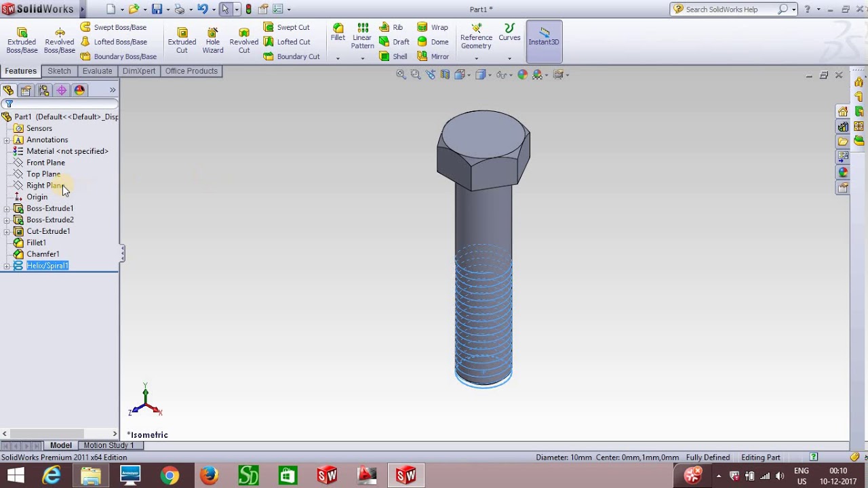Open Edit Appearance color ball icon
Screen dimensions: 868x488
(522, 75)
